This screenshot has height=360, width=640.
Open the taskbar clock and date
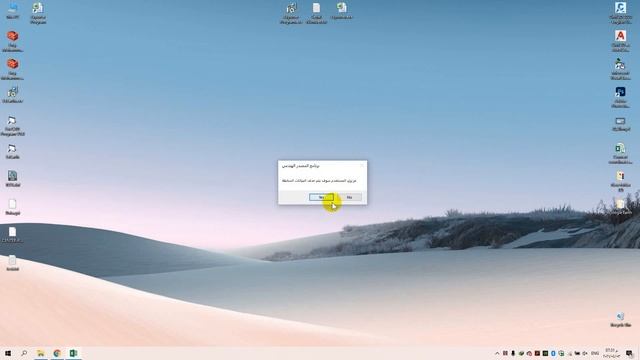(611, 353)
